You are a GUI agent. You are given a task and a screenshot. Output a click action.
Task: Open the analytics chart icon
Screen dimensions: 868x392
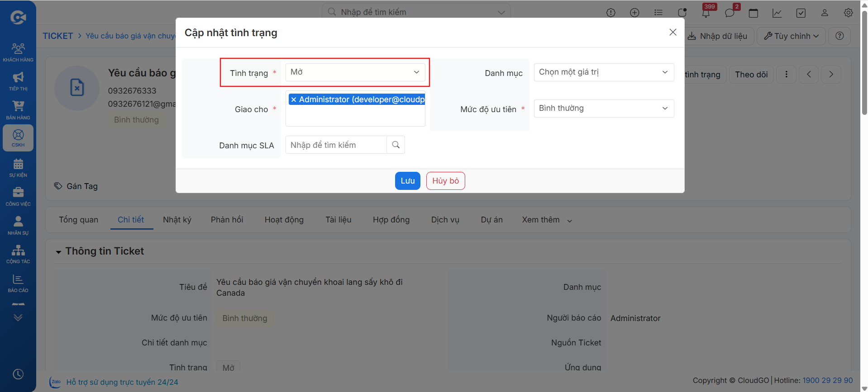(777, 13)
